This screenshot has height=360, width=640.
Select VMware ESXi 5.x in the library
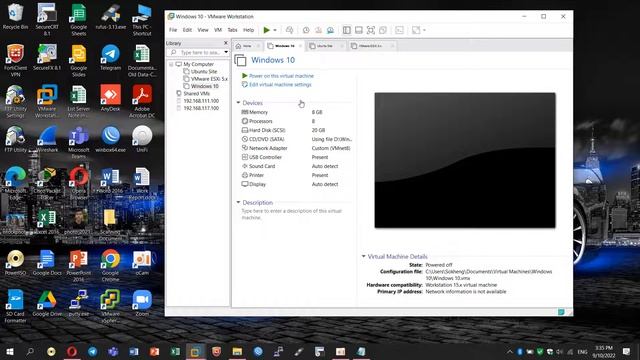[x=209, y=79]
